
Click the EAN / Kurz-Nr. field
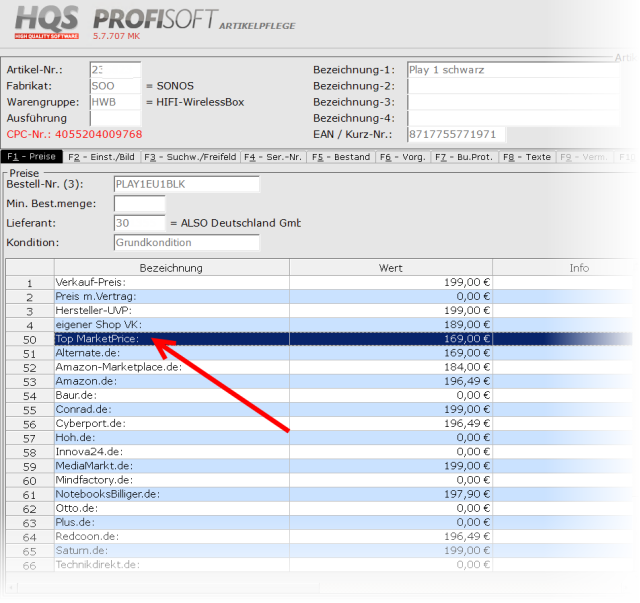pos(456,134)
